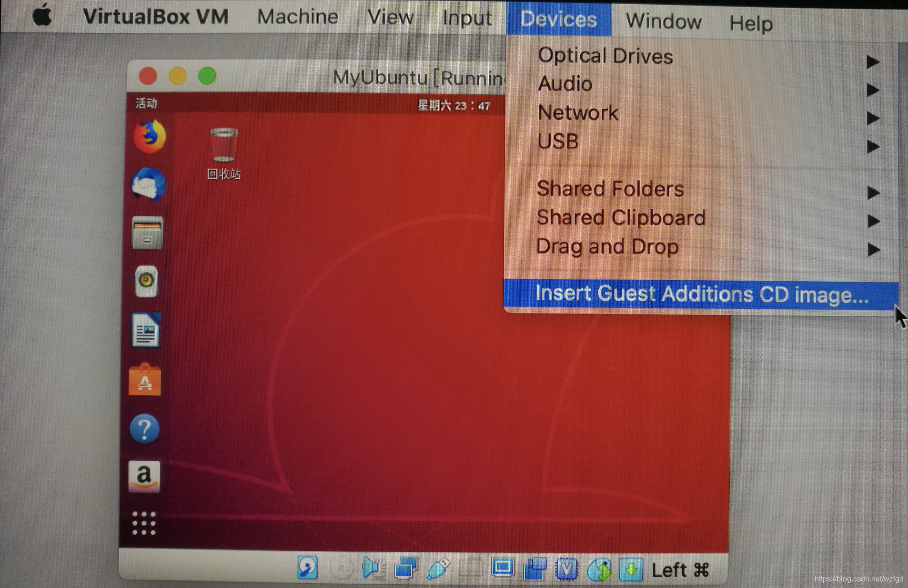The width and height of the screenshot is (908, 588).
Task: Click the keyboard capture green arrow icon
Action: pos(631,569)
